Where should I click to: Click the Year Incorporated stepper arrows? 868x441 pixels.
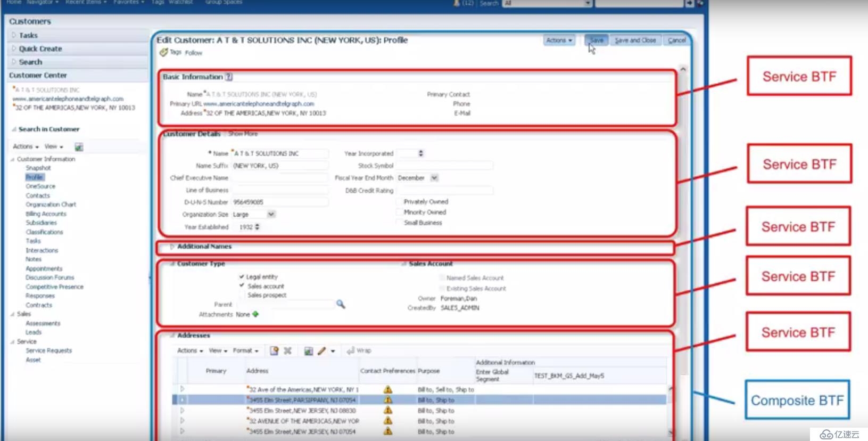tap(421, 153)
